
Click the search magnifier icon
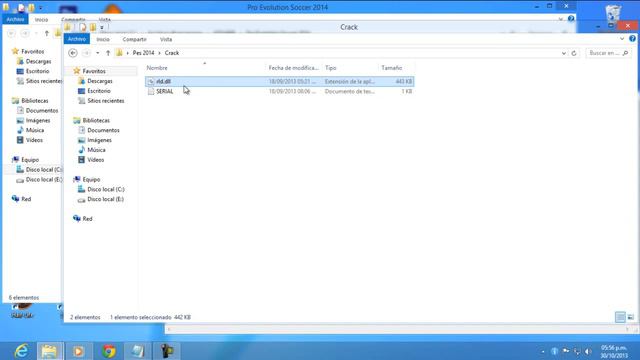click(625, 53)
